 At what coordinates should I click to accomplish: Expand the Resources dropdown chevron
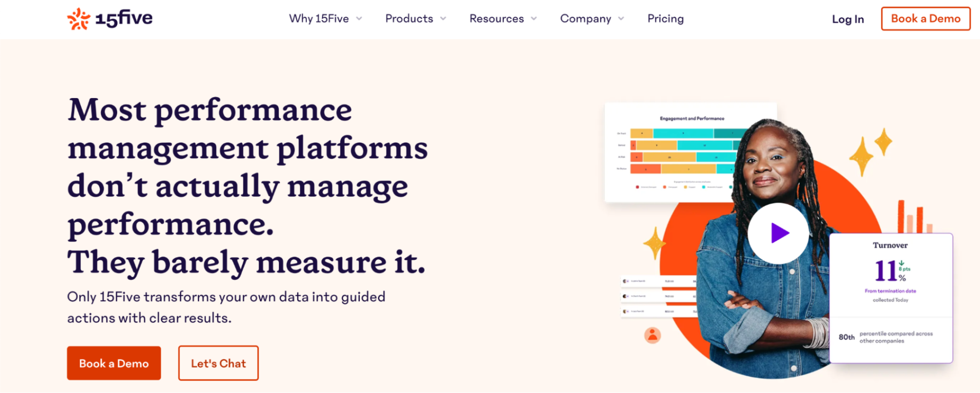click(534, 19)
